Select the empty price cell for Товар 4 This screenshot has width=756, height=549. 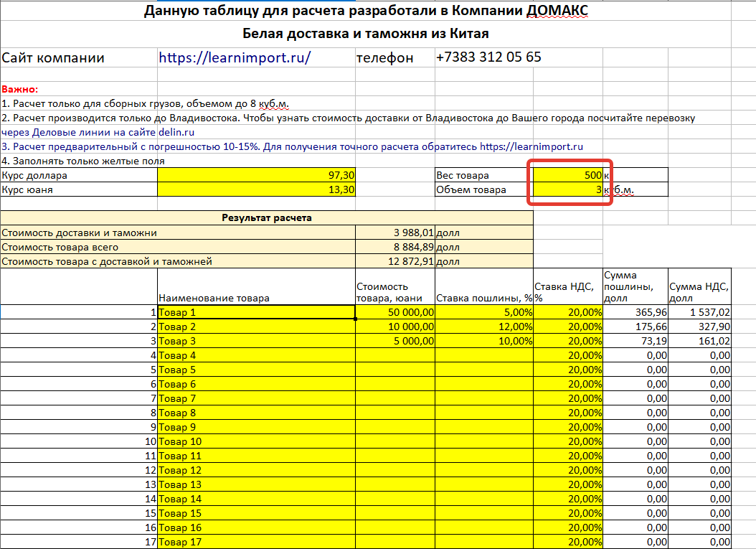tap(394, 355)
